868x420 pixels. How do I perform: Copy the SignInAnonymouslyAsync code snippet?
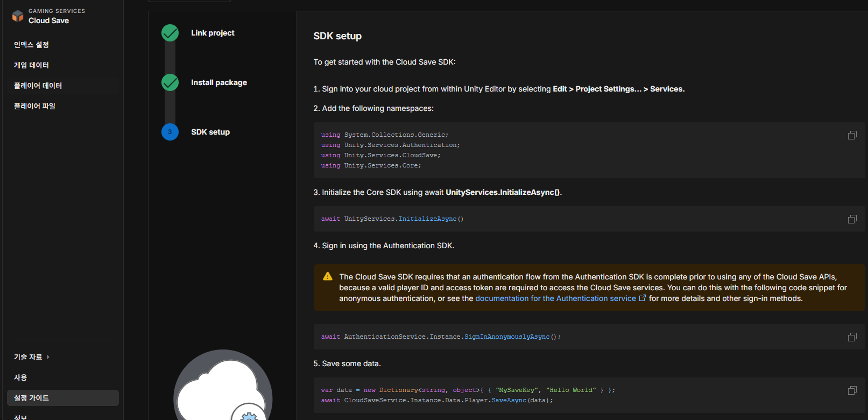coord(852,337)
